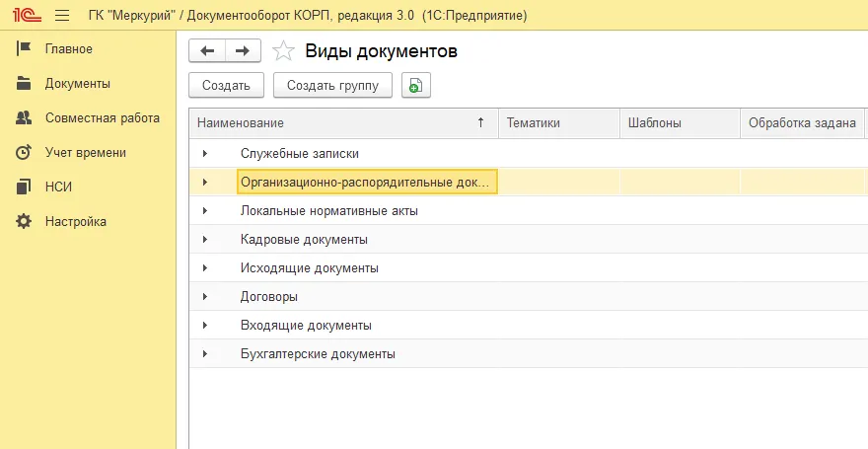Image resolution: width=868 pixels, height=449 pixels.
Task: Expand the Организационно-распорядительные group
Action: click(x=205, y=182)
